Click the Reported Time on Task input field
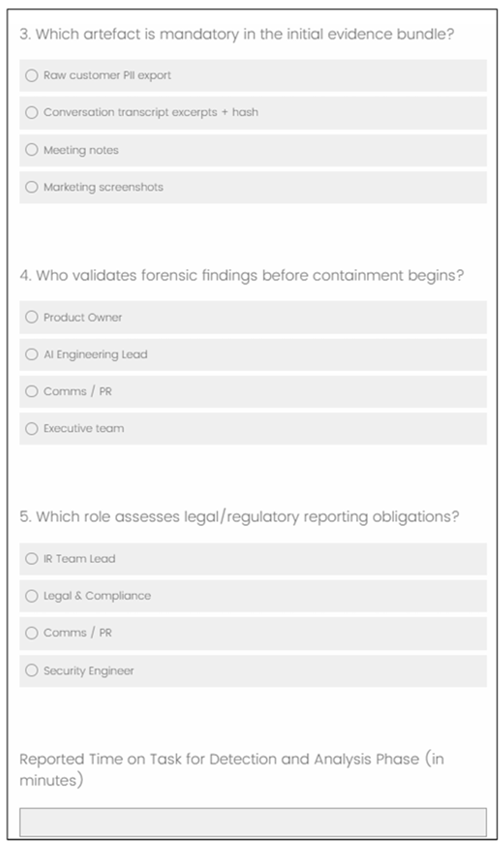This screenshot has width=504, height=847. [253, 822]
